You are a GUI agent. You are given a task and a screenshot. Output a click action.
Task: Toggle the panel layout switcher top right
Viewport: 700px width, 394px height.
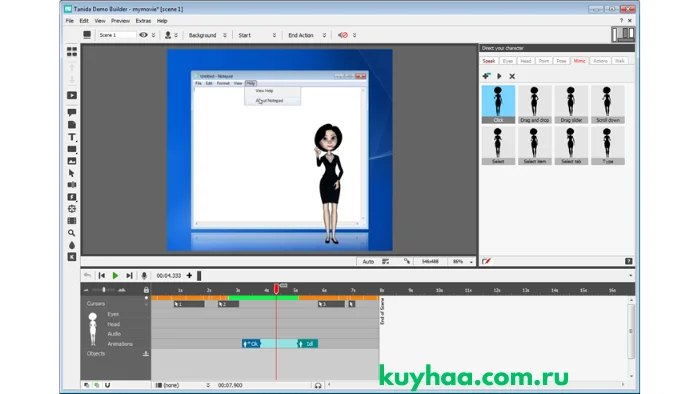tap(623, 34)
